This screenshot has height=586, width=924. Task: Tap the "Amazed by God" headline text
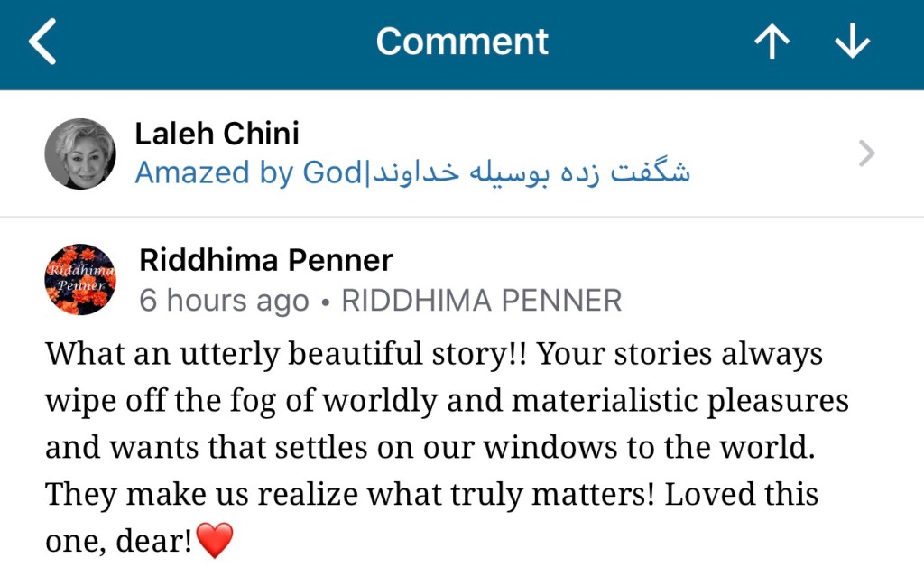pyautogui.click(x=246, y=172)
